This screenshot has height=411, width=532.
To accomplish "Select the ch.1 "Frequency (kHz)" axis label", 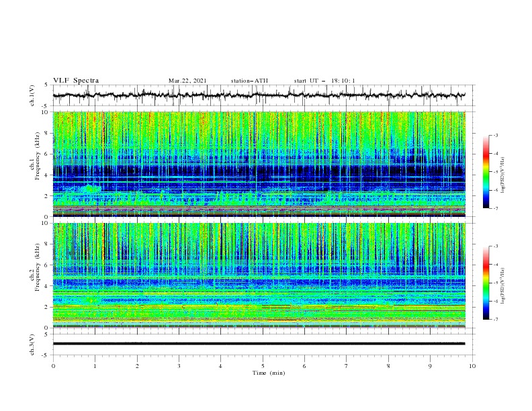I will [x=38, y=154].
